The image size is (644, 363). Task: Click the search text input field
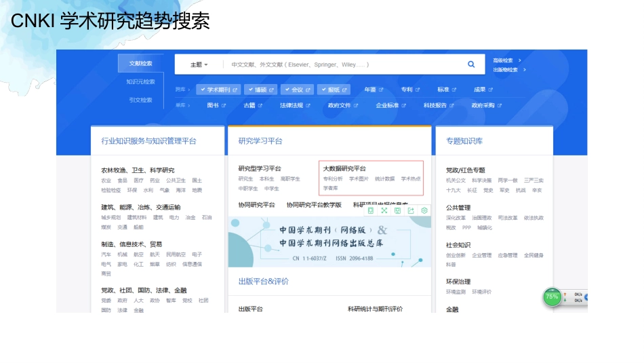(x=345, y=64)
